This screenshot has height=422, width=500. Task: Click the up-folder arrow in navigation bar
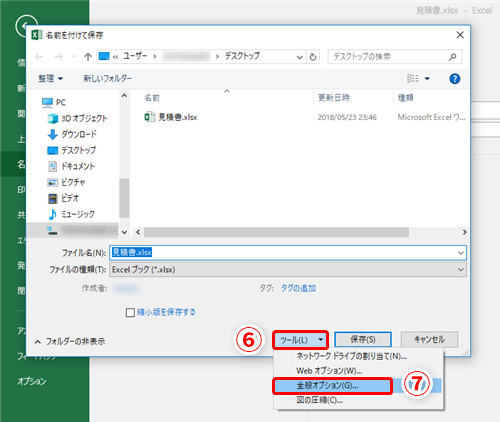[x=88, y=57]
